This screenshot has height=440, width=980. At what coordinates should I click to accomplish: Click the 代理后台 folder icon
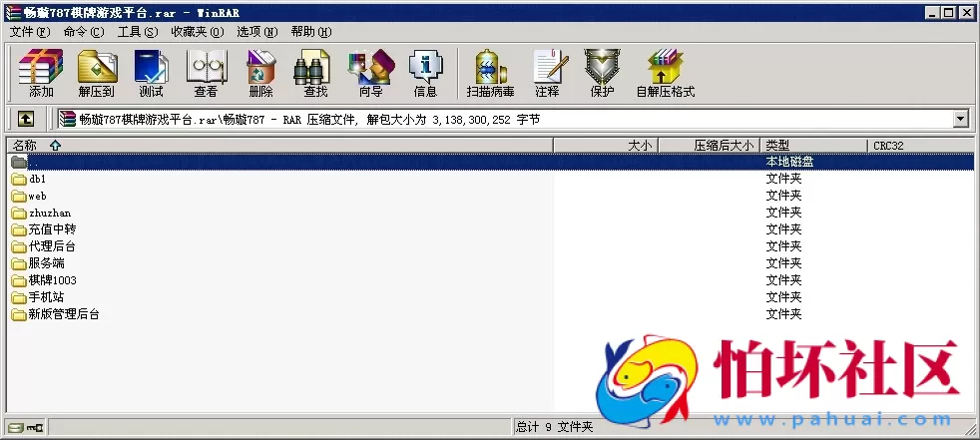(x=19, y=246)
